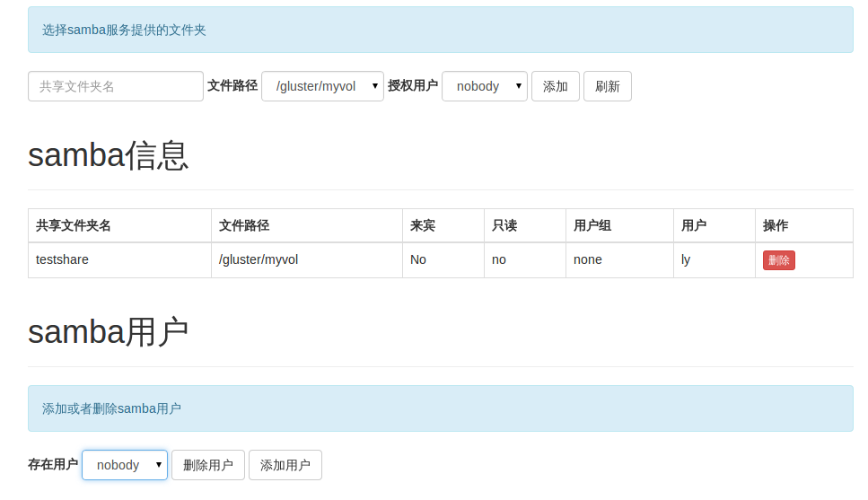The width and height of the screenshot is (868, 500).
Task: Click the 用户组 value none
Action: click(619, 259)
